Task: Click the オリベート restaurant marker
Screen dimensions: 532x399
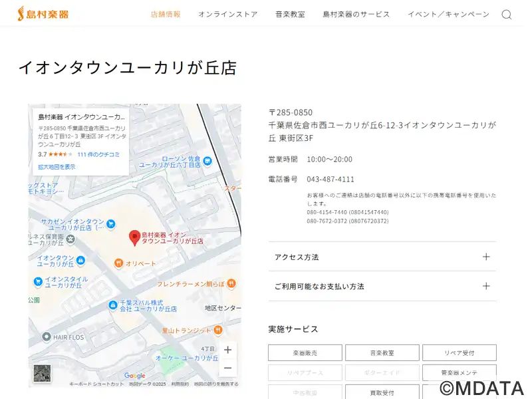Action: point(118,263)
